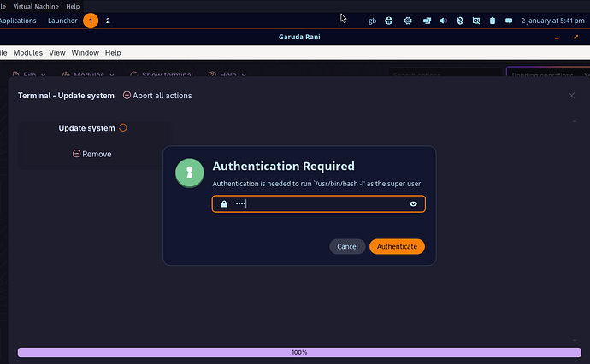This screenshot has height=364, width=590.
Task: Open the gb keyboard layout indicator
Action: (x=372, y=21)
